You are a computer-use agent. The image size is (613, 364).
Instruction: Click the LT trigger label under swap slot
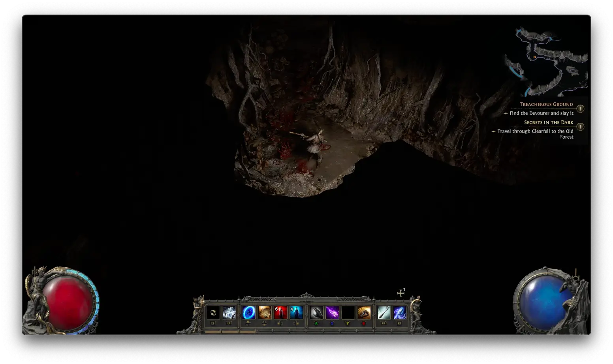coord(213,323)
